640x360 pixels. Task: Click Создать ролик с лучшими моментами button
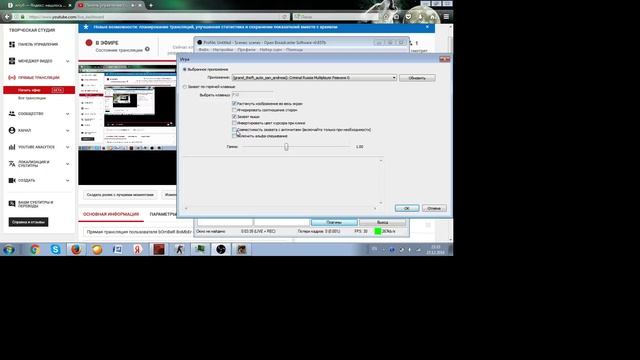pyautogui.click(x=120, y=195)
